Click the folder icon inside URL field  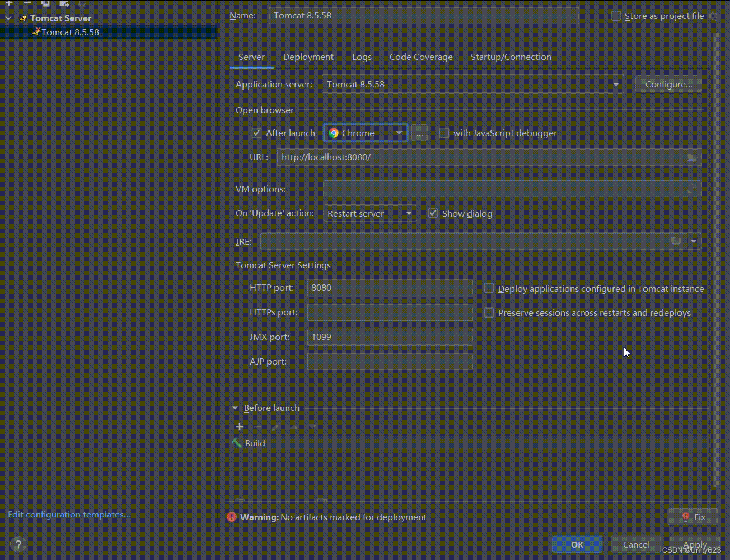(692, 157)
